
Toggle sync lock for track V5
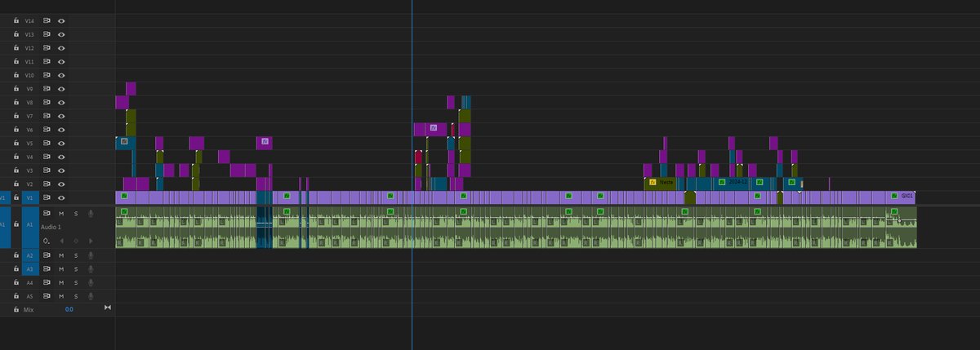[47, 143]
